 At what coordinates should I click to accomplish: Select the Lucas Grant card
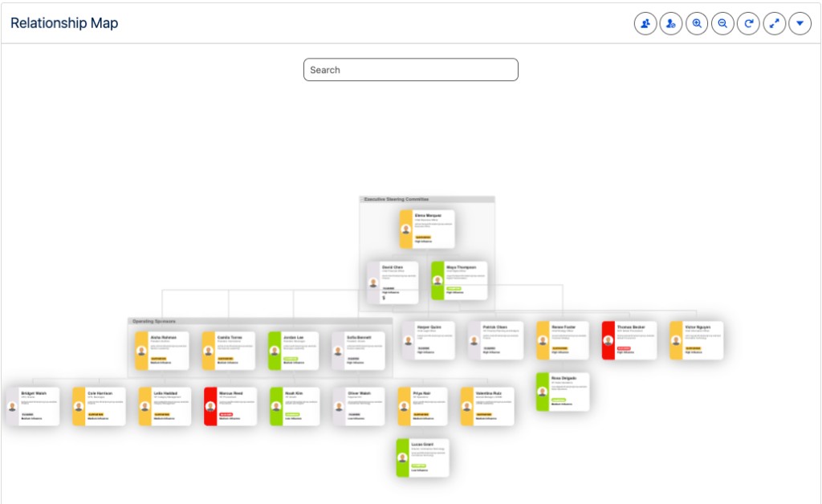coord(422,458)
